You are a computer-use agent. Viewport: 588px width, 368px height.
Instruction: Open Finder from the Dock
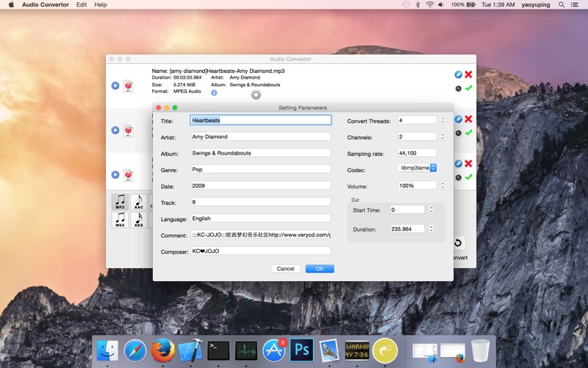(107, 350)
